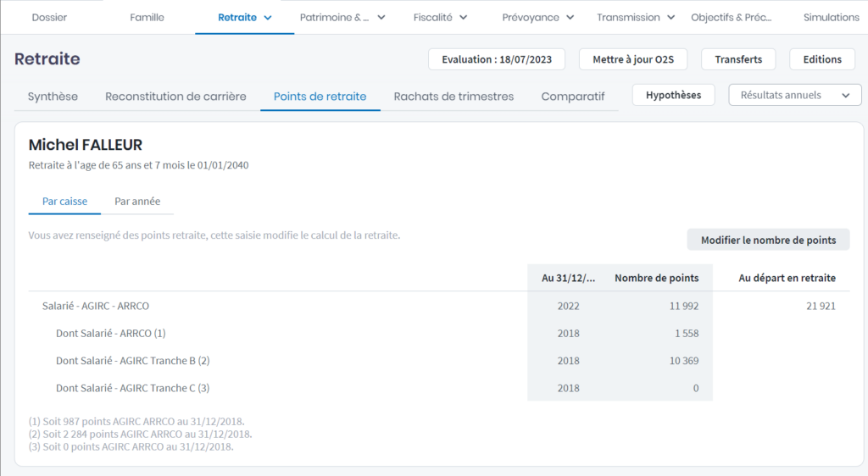Open the Retraite dropdown menu
868x476 pixels.
click(x=244, y=17)
